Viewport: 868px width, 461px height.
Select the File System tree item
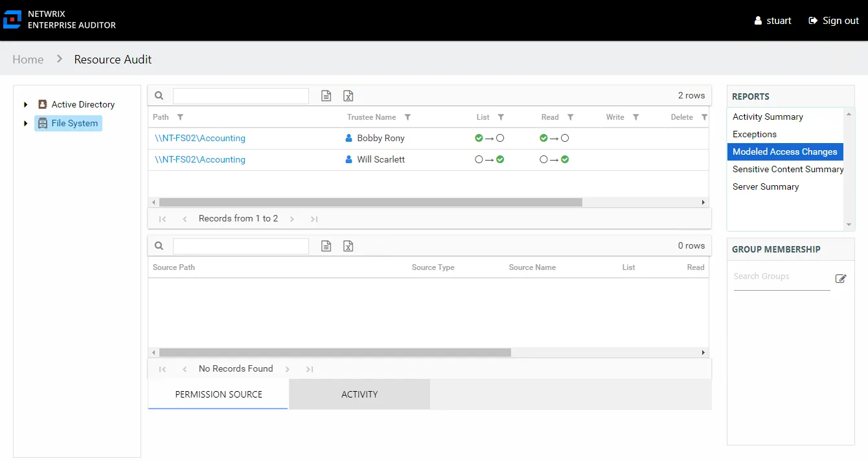pyautogui.click(x=68, y=123)
